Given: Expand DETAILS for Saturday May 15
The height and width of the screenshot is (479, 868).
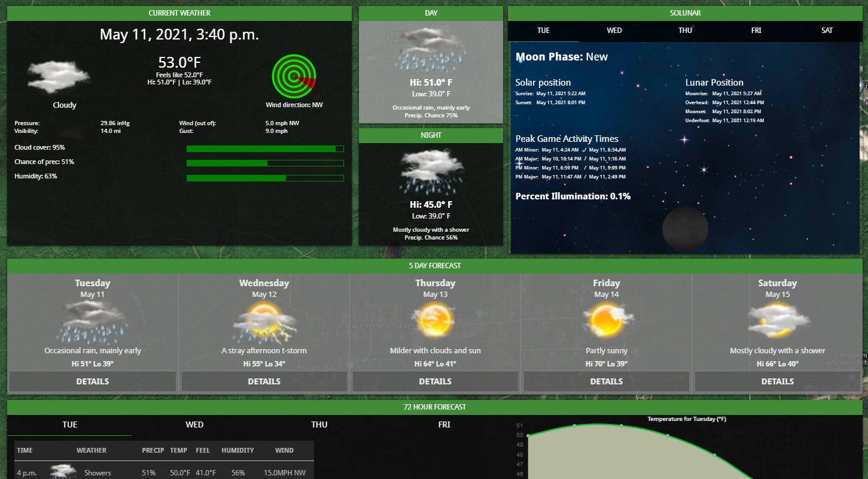Looking at the screenshot, I should [777, 381].
